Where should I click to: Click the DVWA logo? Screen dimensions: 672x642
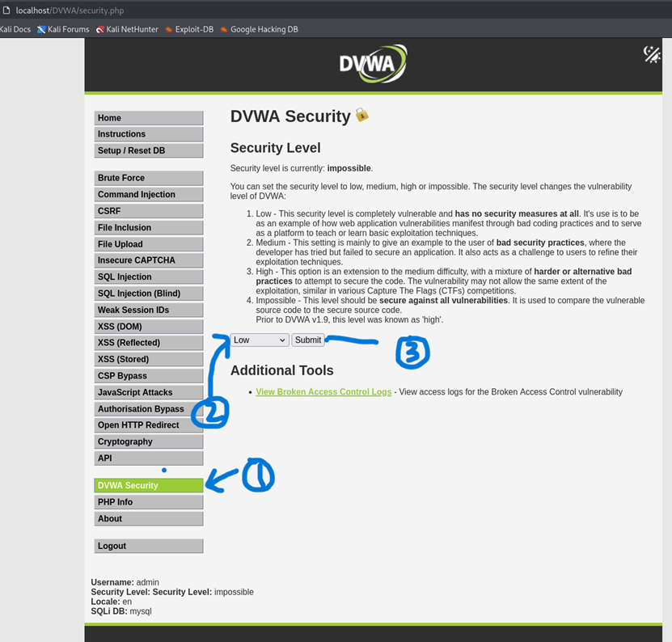tap(372, 63)
